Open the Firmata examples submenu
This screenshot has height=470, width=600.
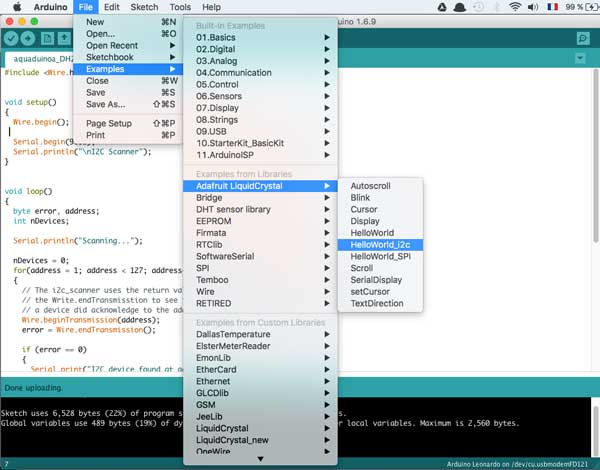tap(260, 233)
